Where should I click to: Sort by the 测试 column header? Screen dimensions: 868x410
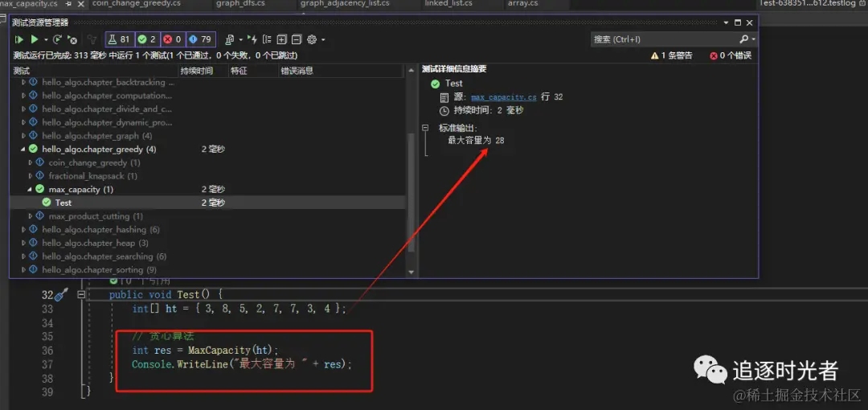(94, 71)
